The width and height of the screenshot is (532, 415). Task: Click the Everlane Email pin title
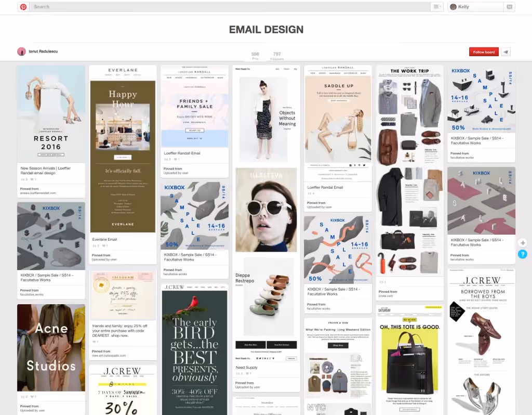(x=104, y=239)
